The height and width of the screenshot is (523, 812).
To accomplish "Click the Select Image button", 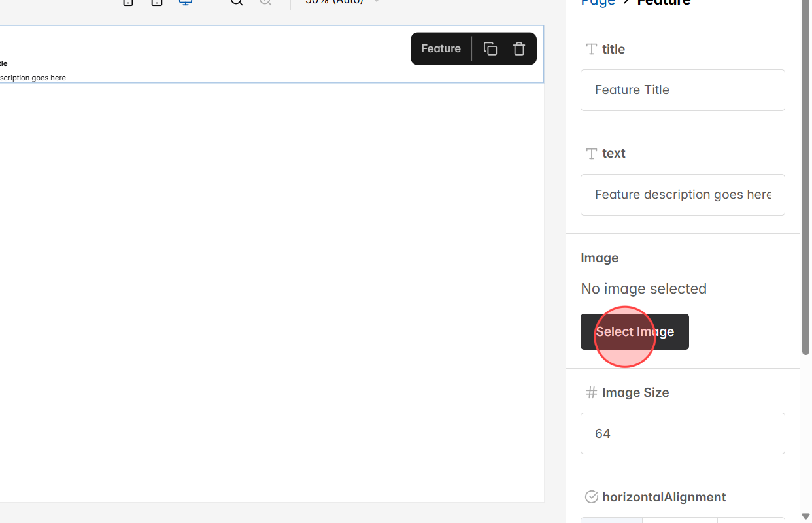I will tap(634, 331).
